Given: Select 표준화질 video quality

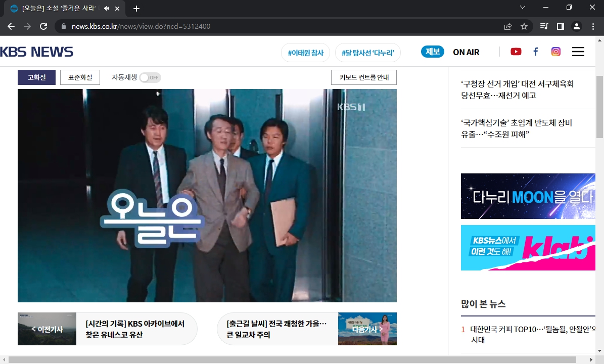Looking at the screenshot, I should (x=80, y=77).
